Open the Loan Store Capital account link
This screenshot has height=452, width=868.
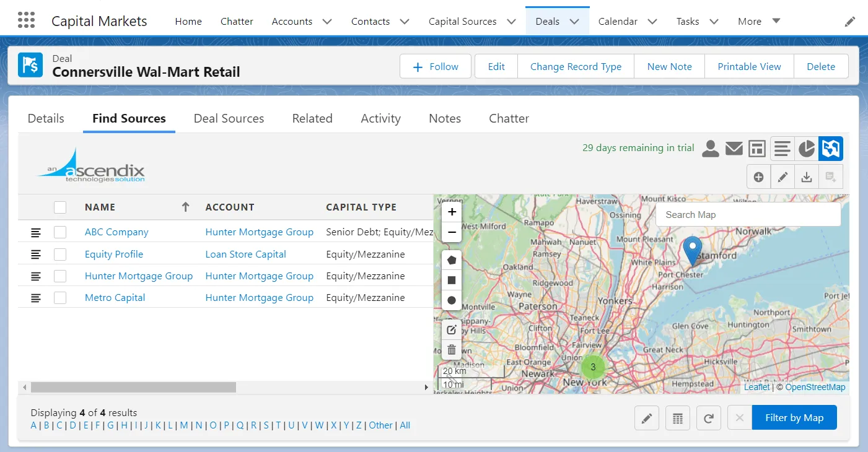tap(245, 254)
